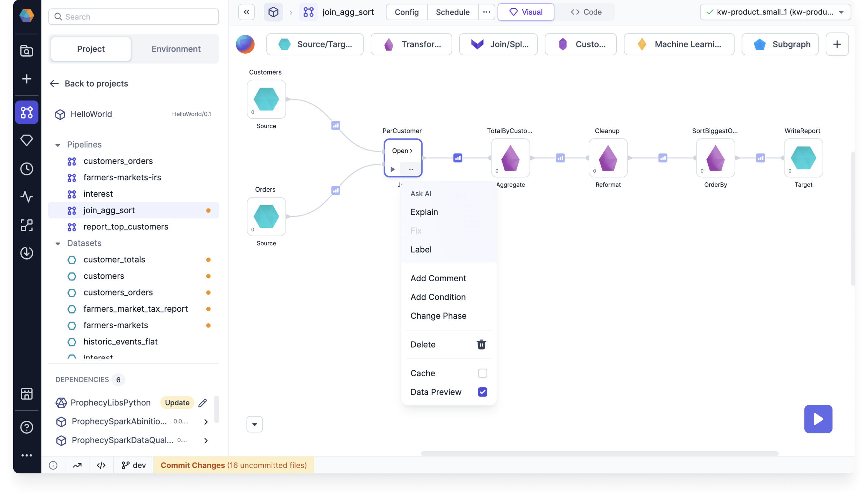Click the small run button on PerCustomer gem

pyautogui.click(x=393, y=169)
